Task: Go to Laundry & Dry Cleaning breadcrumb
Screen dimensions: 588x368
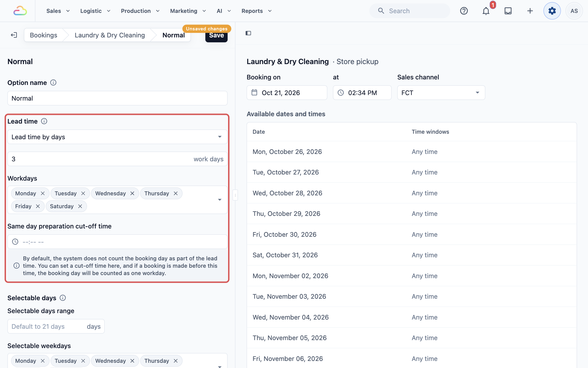Action: pos(110,35)
